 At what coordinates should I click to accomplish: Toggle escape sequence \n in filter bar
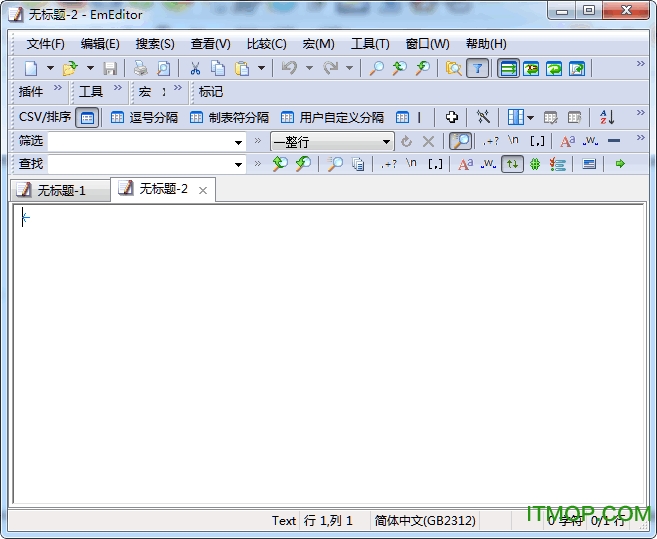pyautogui.click(x=513, y=140)
